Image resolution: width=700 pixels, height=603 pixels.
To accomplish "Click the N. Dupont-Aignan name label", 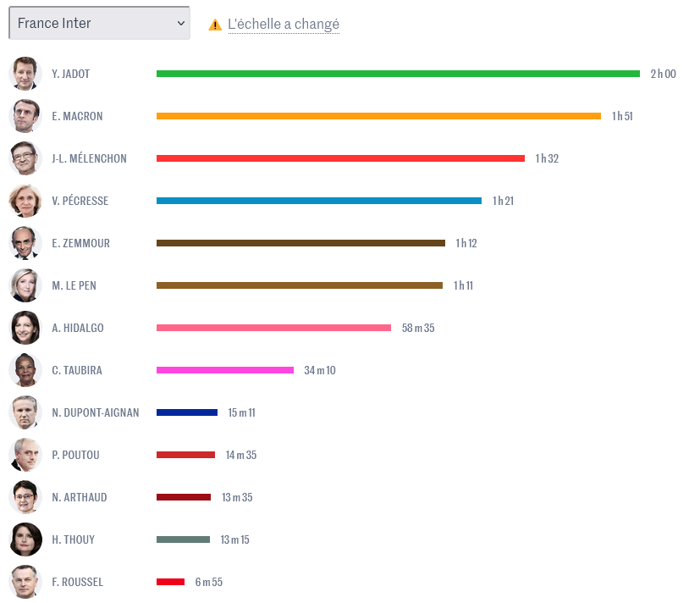I will [95, 412].
